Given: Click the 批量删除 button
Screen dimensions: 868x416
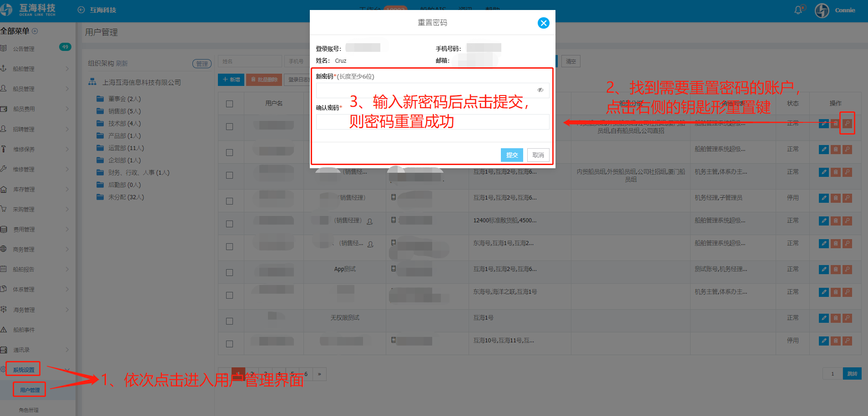Looking at the screenshot, I should click(264, 80).
